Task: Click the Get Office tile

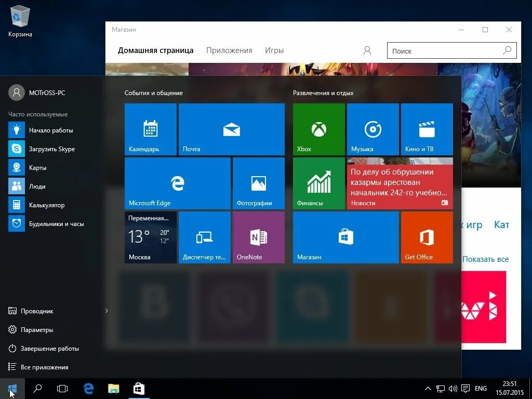Action: 427,237
